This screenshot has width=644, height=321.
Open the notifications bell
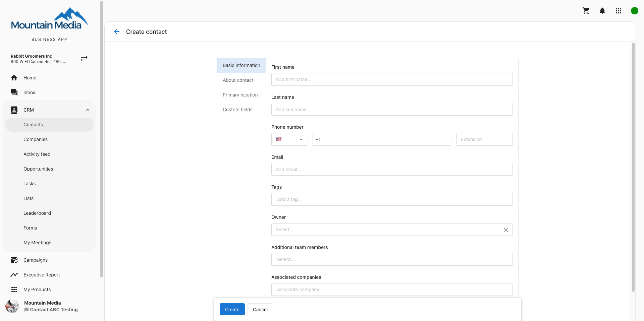(602, 11)
